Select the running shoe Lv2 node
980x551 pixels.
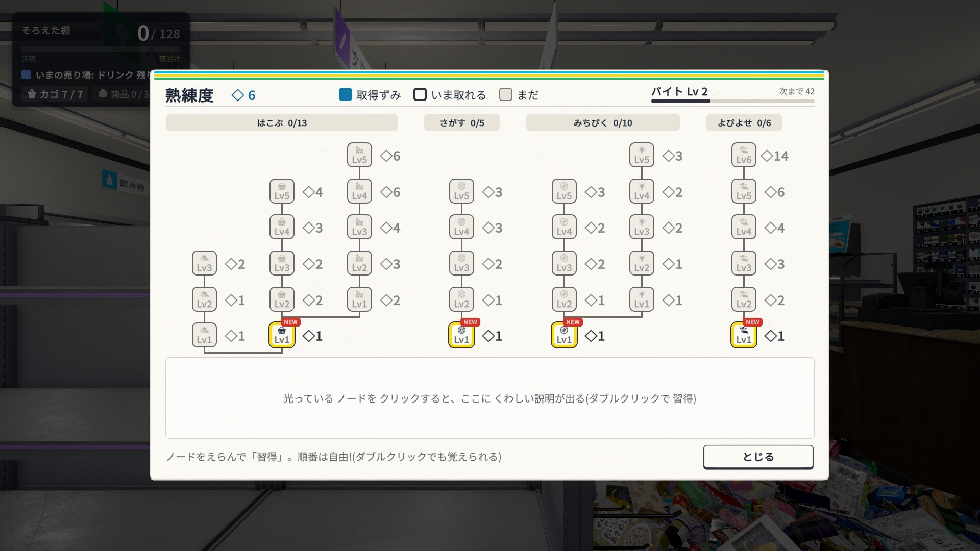click(x=204, y=299)
